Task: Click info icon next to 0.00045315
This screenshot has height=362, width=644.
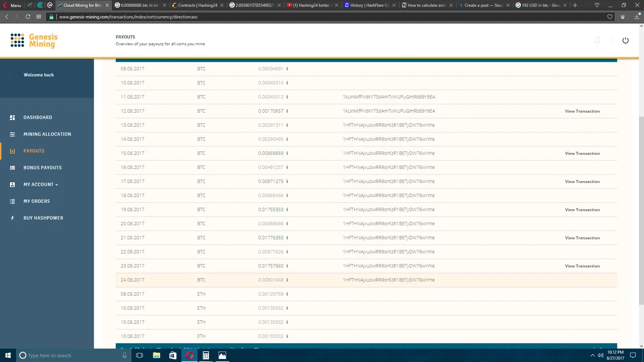Action: pos(287,83)
